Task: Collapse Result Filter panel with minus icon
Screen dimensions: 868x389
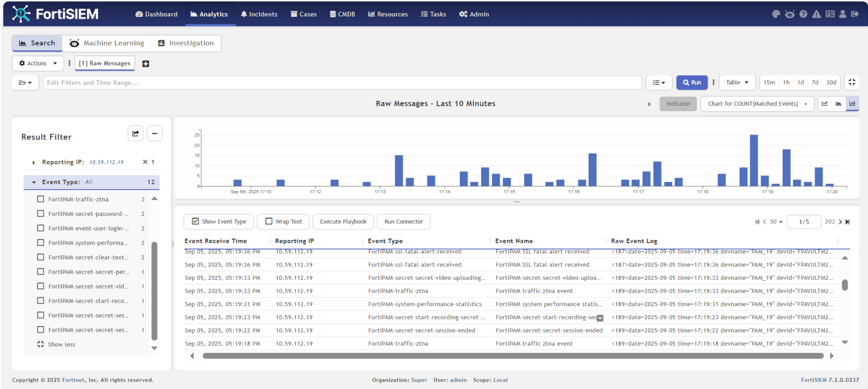Action: [x=155, y=134]
